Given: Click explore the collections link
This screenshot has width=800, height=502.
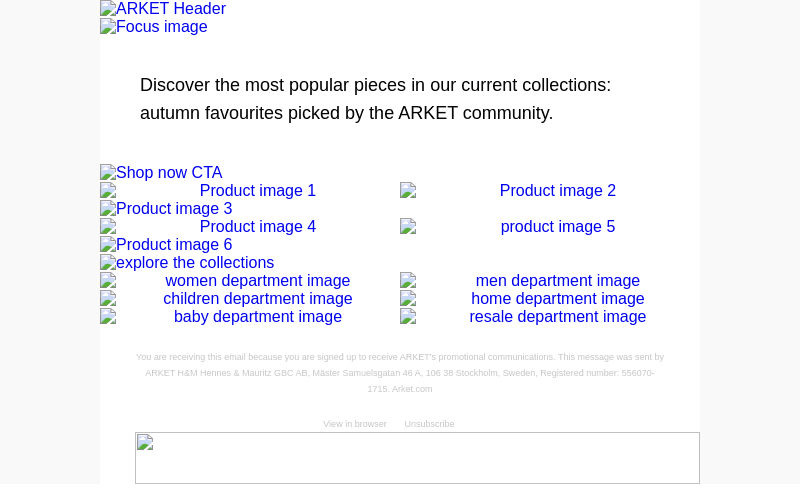Looking at the screenshot, I should coord(187,262).
